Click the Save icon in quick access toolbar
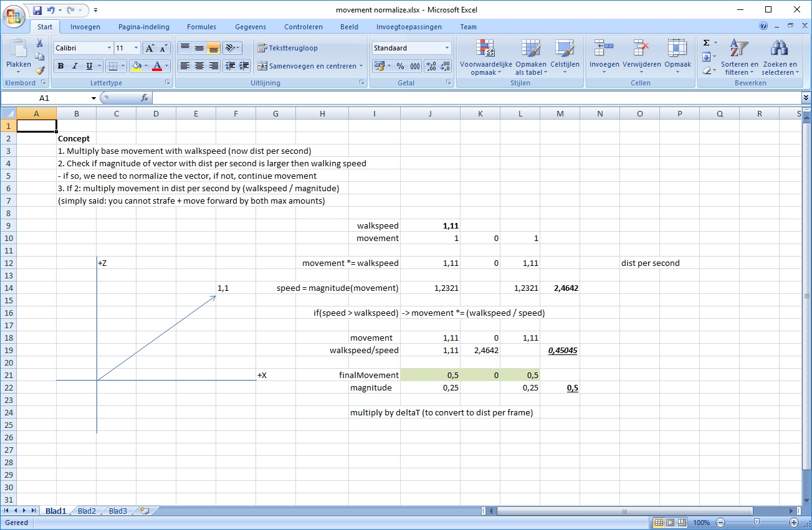This screenshot has width=812, height=530. [37, 11]
